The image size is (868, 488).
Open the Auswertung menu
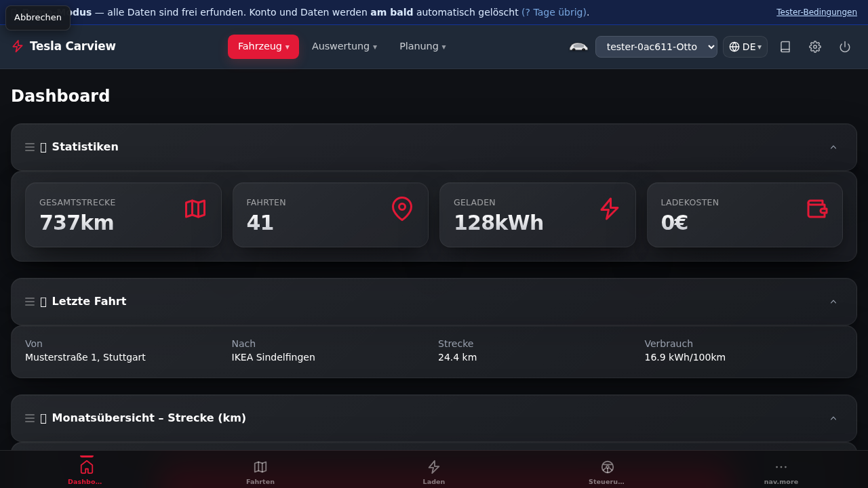click(344, 47)
